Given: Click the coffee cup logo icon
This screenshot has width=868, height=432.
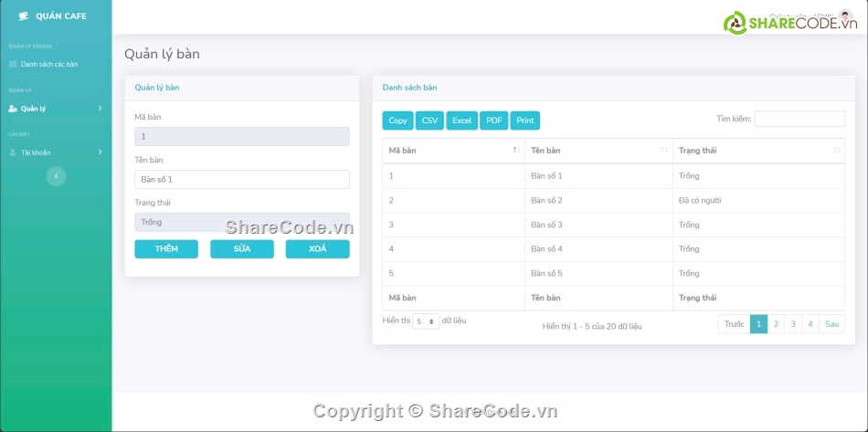Looking at the screenshot, I should 23,16.
